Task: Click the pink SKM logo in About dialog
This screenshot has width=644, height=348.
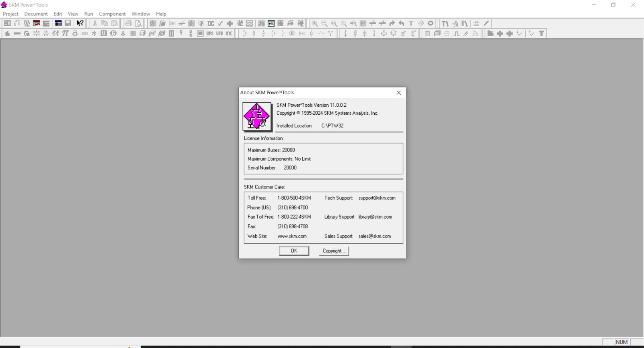Action: coord(257,116)
